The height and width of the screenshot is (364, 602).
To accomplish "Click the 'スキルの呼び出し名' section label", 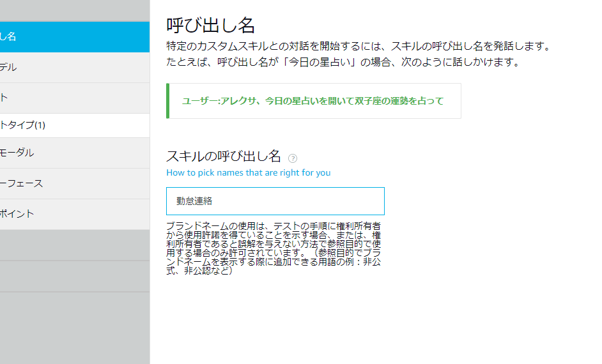I will (x=224, y=156).
